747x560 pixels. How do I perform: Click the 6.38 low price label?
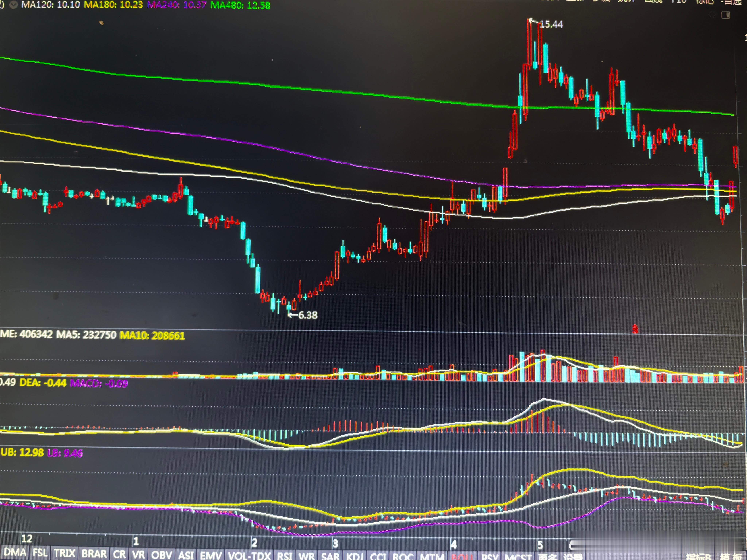click(308, 315)
